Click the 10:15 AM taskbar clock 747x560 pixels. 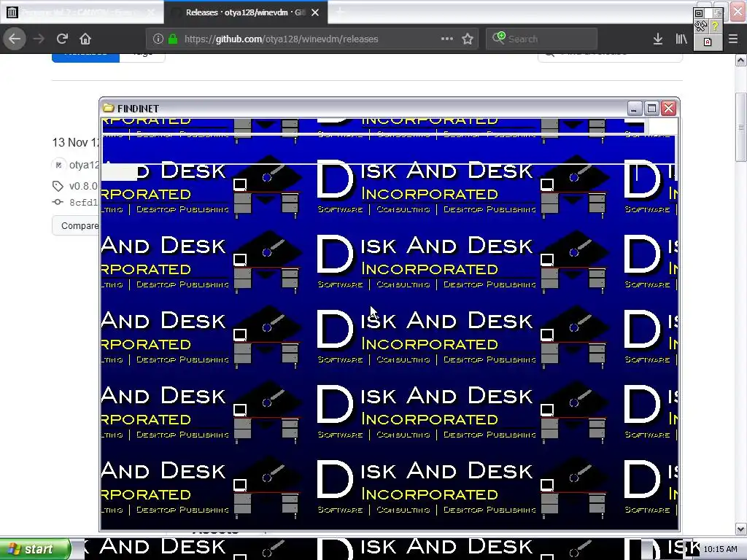[x=720, y=549]
